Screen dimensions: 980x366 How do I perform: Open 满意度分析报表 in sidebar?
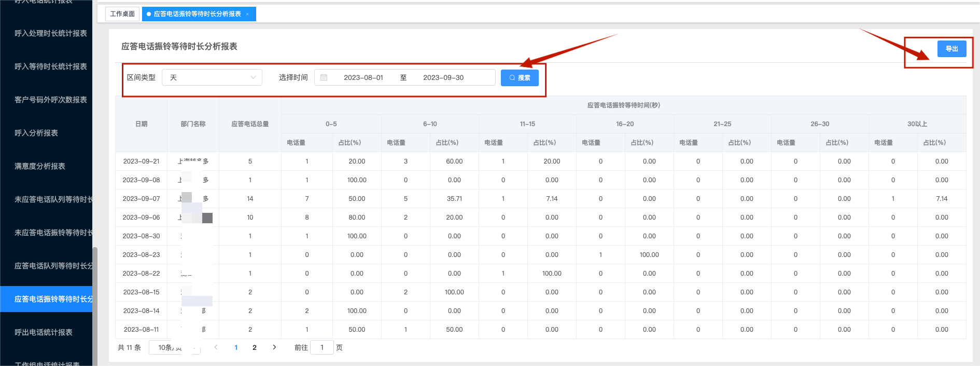(40, 166)
